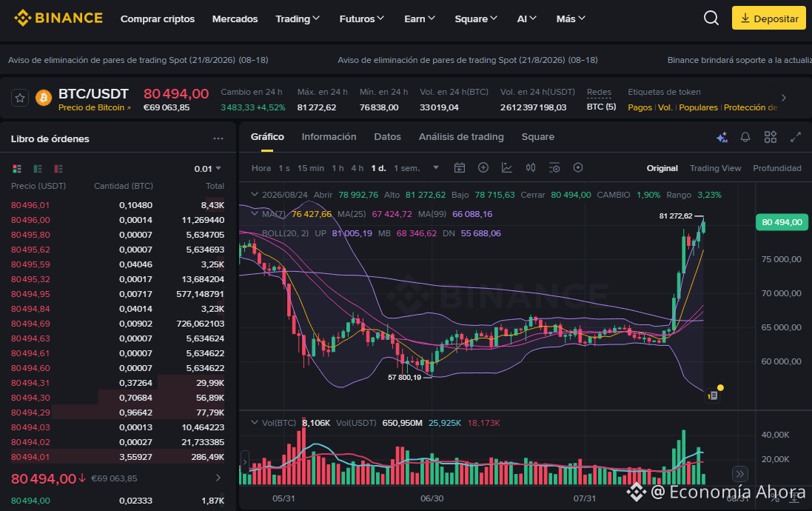Open the search magnifier icon
The width and height of the screenshot is (812, 511).
point(711,19)
